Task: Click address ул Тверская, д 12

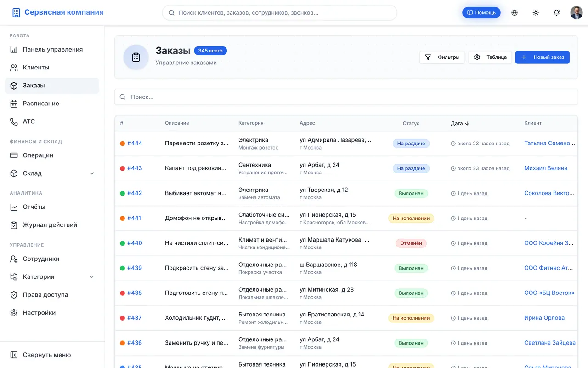Action: [324, 190]
